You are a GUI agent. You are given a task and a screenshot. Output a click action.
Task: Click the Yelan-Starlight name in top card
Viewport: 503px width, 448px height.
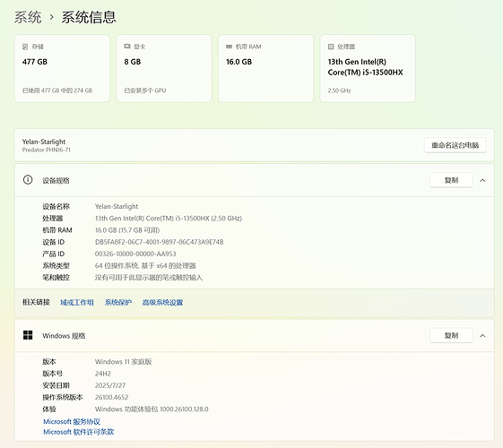click(x=44, y=142)
